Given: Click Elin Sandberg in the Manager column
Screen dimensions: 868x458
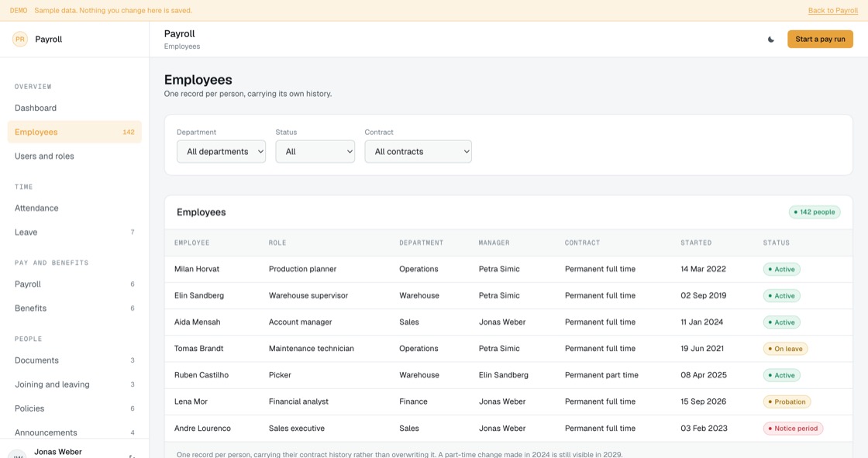Looking at the screenshot, I should tap(503, 375).
